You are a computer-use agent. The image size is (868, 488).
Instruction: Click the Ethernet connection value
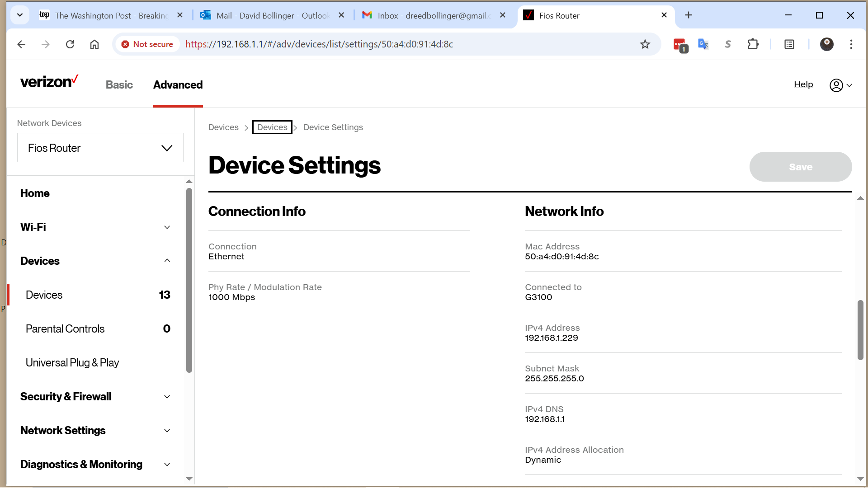coord(226,257)
